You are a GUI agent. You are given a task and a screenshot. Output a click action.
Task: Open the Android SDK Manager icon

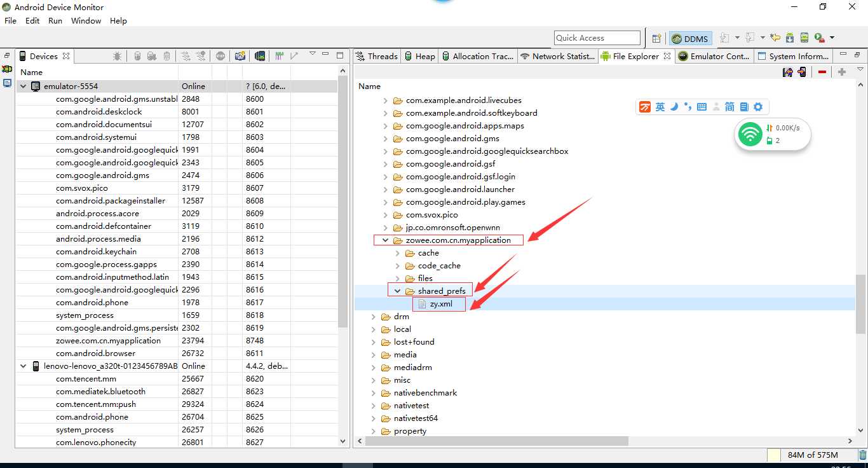click(790, 38)
